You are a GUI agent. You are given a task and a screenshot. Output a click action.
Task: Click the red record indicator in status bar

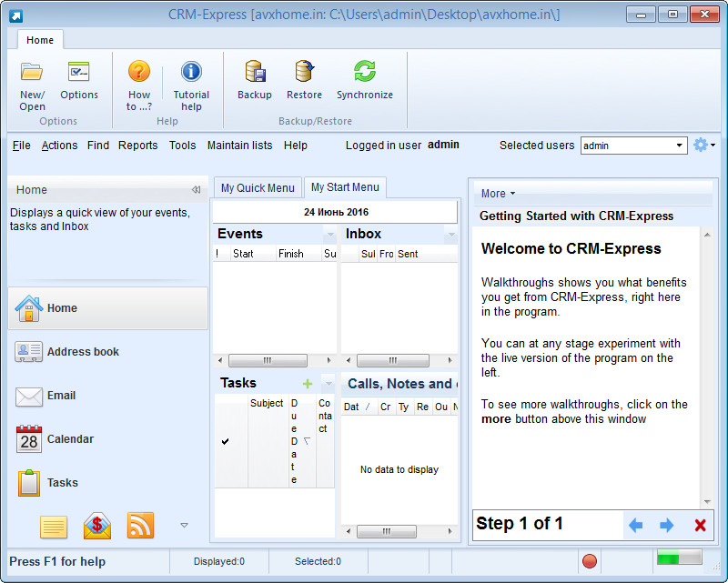coord(589,561)
